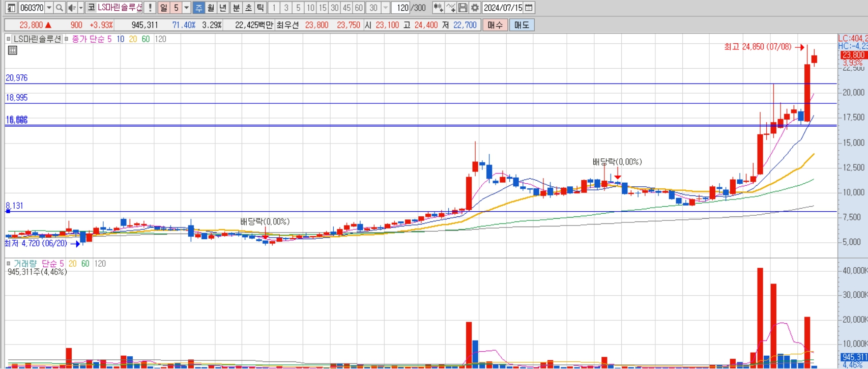Click the 최저 4,720 (06/20) label

point(36,243)
